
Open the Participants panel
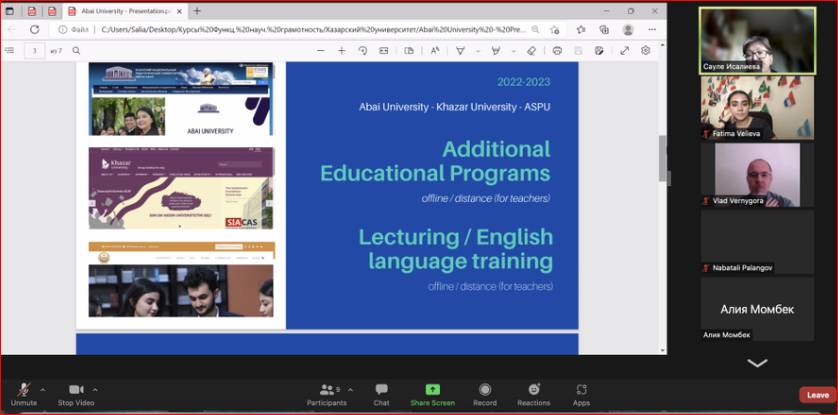tap(327, 395)
